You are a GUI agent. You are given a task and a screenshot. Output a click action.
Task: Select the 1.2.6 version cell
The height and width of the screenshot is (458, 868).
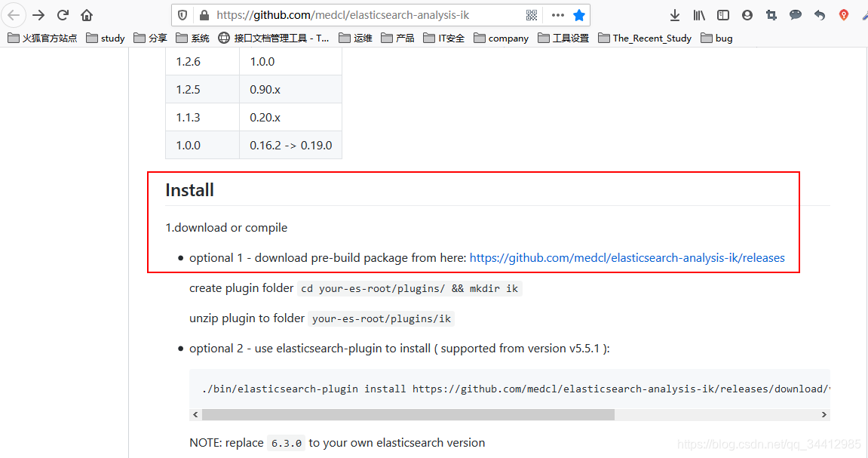[202, 61]
